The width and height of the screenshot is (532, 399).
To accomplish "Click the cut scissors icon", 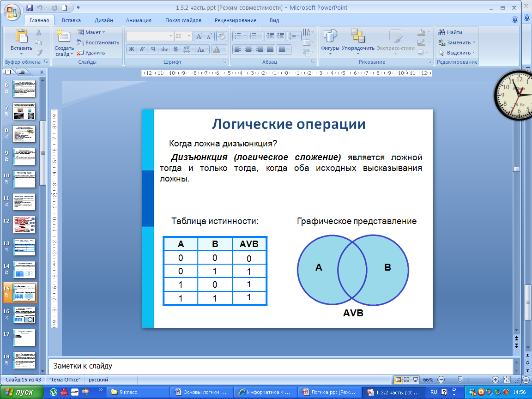I will coord(39,33).
